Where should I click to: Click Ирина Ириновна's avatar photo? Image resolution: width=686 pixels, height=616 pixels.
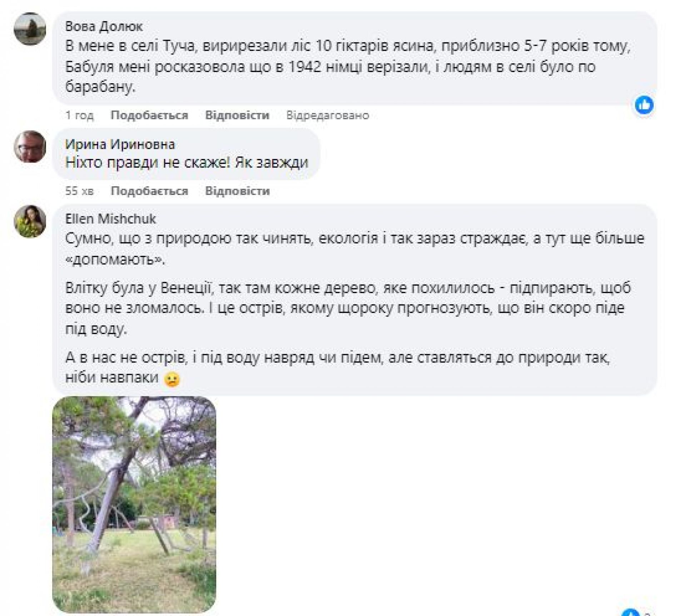(30, 147)
